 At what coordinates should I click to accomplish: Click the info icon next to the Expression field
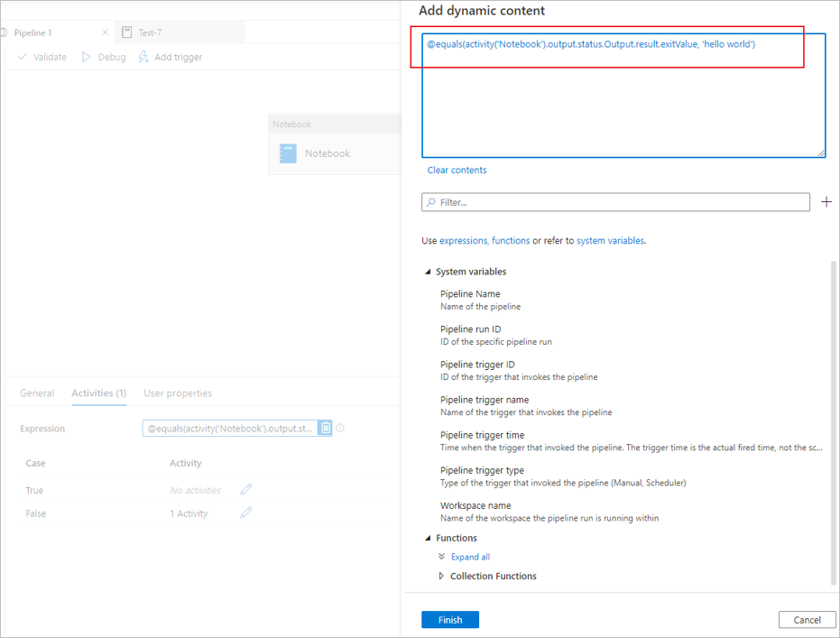(340, 428)
